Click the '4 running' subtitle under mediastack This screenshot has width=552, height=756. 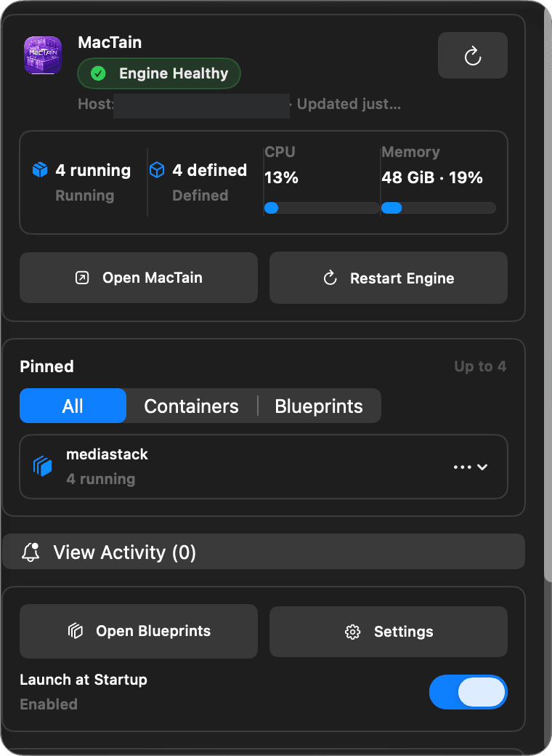tap(101, 479)
